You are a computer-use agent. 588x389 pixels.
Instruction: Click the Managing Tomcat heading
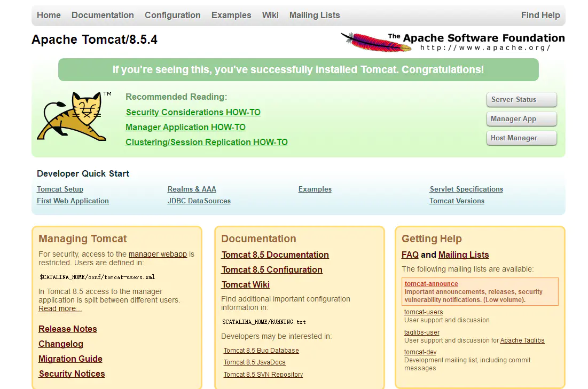pos(82,239)
